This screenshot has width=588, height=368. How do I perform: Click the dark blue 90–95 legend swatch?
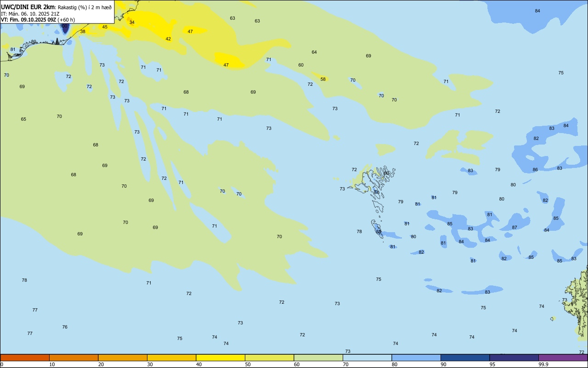pyautogui.click(x=465, y=357)
